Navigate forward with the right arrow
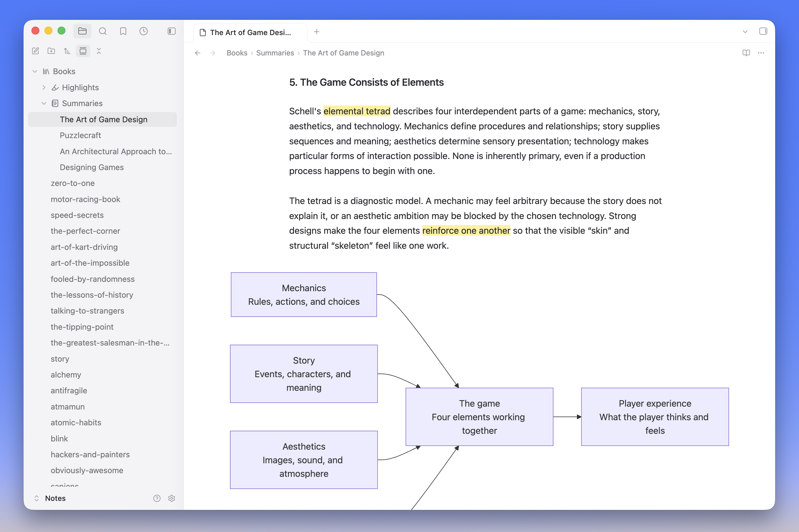The width and height of the screenshot is (799, 532). tap(213, 53)
